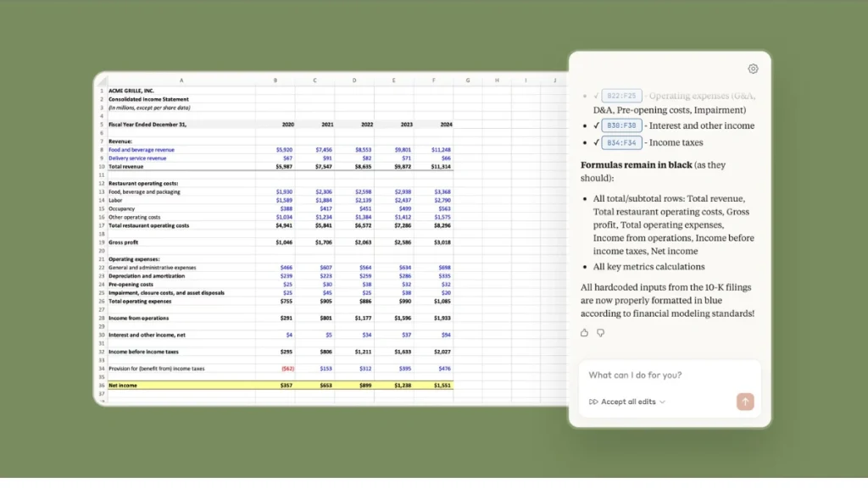Select column G header

(467, 80)
